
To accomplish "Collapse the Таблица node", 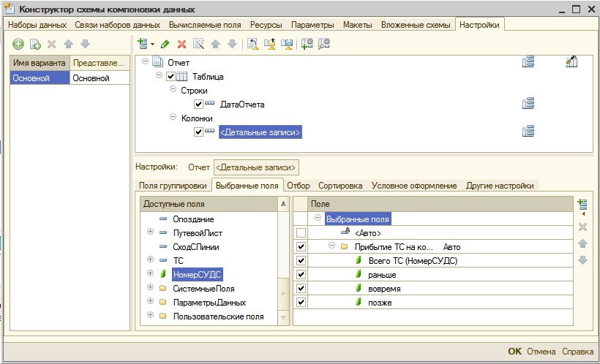I will coord(160,75).
